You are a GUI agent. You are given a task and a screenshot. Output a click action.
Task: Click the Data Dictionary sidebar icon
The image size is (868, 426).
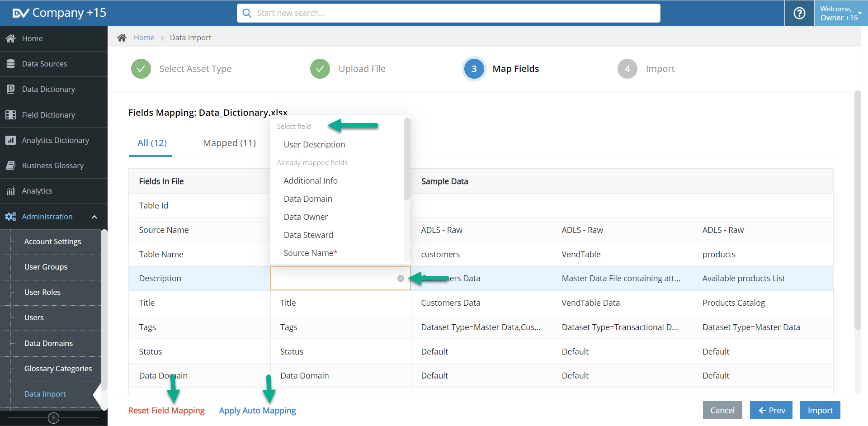[x=11, y=89]
